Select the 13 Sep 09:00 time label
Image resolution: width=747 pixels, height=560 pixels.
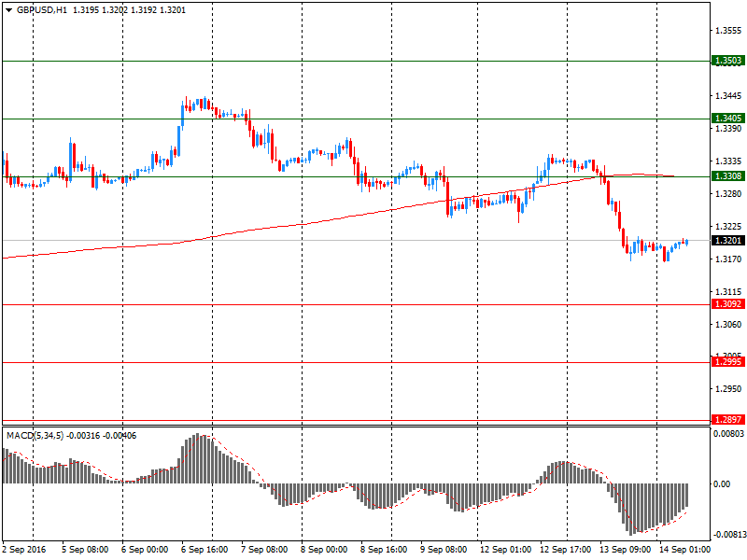point(625,550)
